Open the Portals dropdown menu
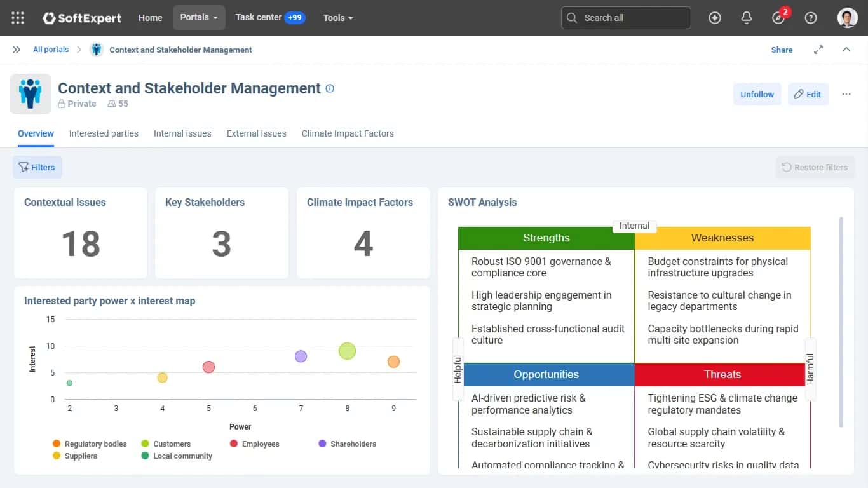868x488 pixels. point(199,18)
